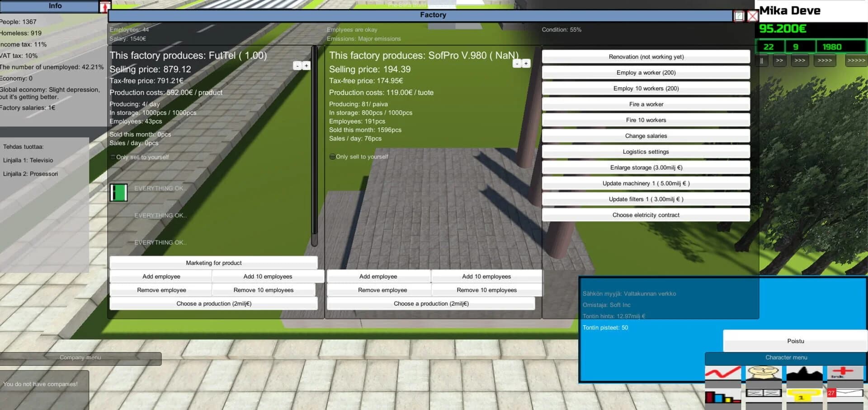Screen dimensions: 868x410
Task: Switch to the Info tab
Action: 55,6
